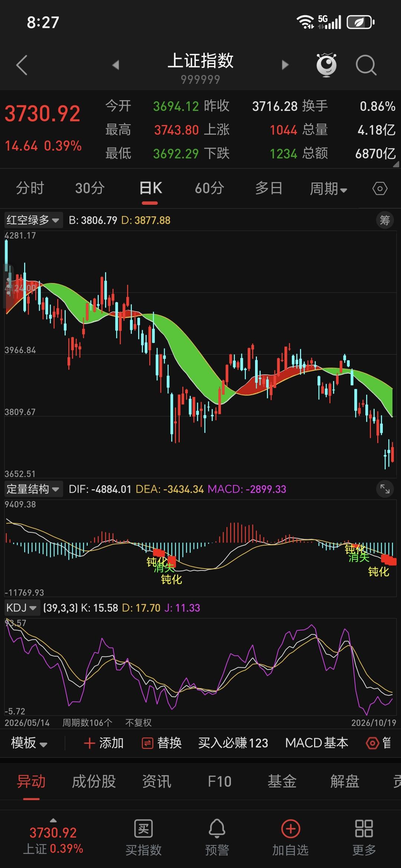Tap the start date 2026/05/14

click(27, 723)
